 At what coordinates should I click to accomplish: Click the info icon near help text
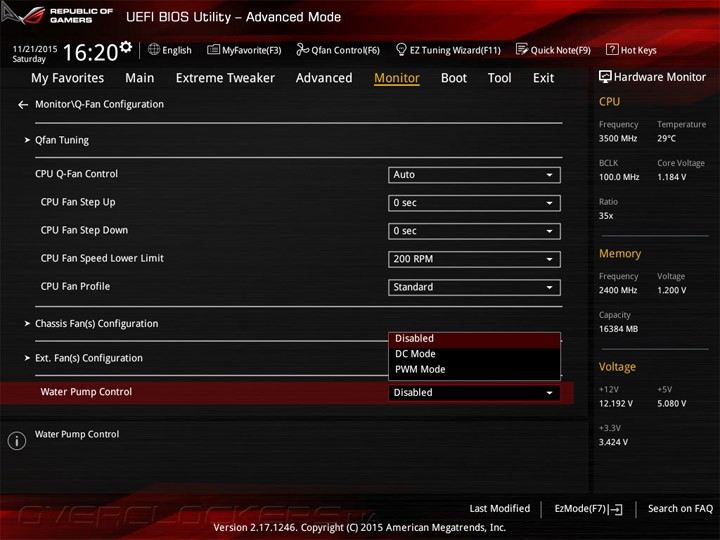tap(17, 441)
